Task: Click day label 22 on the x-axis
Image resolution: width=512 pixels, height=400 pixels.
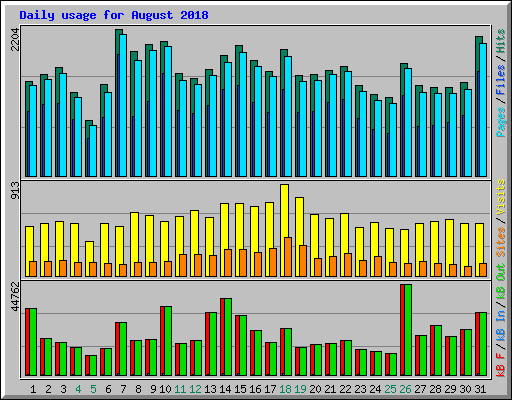Action: click(345, 389)
